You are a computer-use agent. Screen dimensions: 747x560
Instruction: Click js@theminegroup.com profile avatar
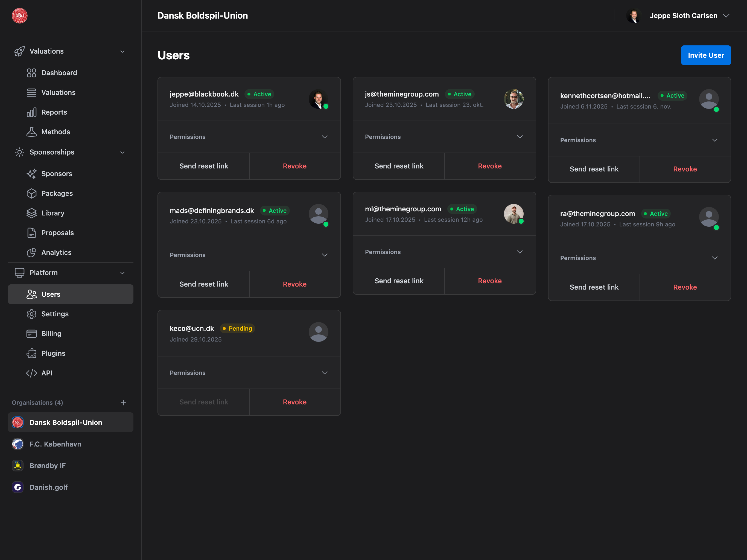[513, 99]
